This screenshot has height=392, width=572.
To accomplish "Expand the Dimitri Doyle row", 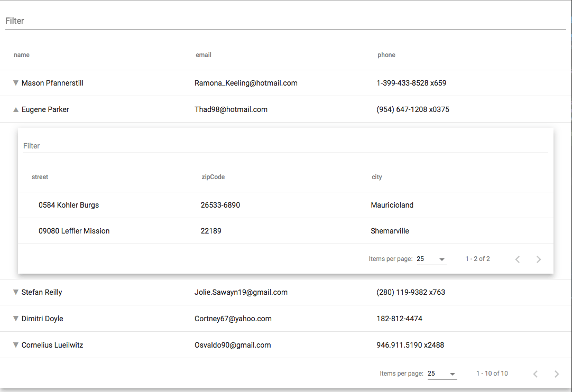I will 15,319.
